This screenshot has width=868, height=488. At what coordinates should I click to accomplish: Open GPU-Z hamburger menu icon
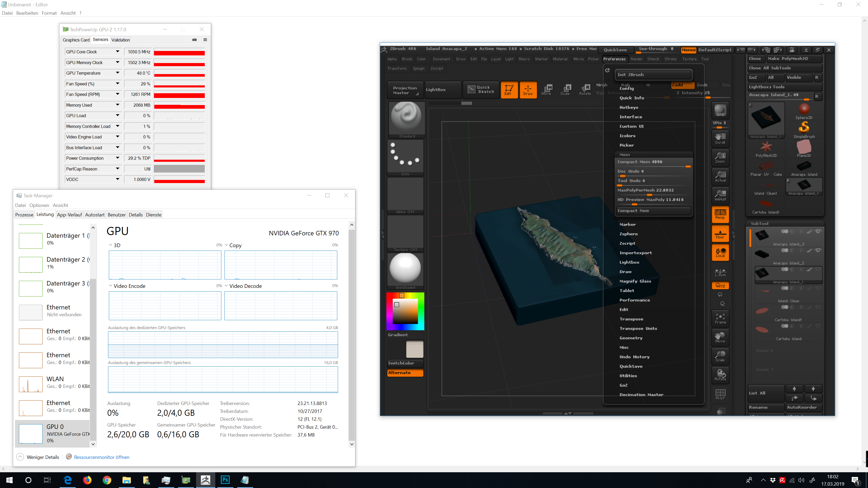(x=205, y=40)
